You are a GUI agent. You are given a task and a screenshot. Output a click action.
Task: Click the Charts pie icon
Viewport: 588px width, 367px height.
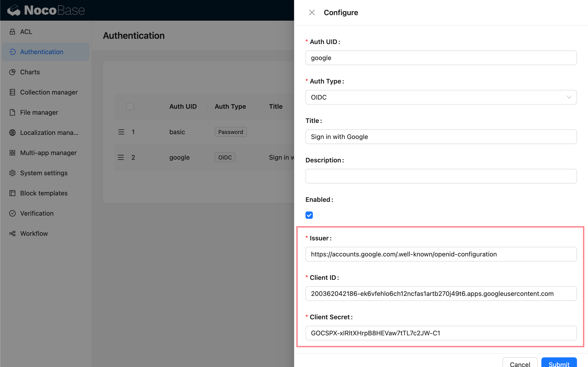[12, 72]
